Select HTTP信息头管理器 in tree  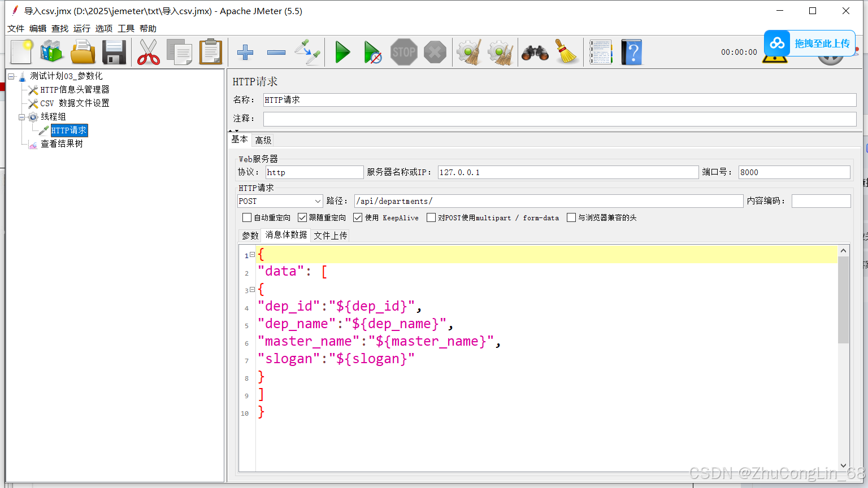75,90
